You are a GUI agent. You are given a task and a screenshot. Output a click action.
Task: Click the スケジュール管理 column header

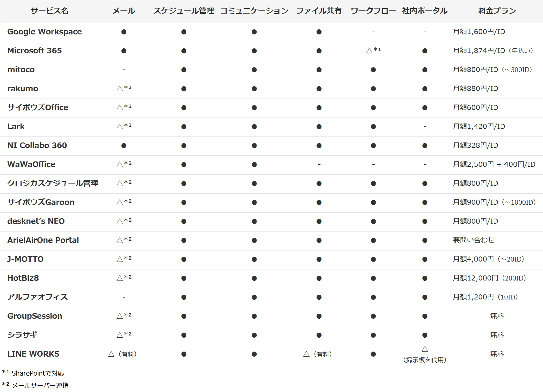coord(184,11)
